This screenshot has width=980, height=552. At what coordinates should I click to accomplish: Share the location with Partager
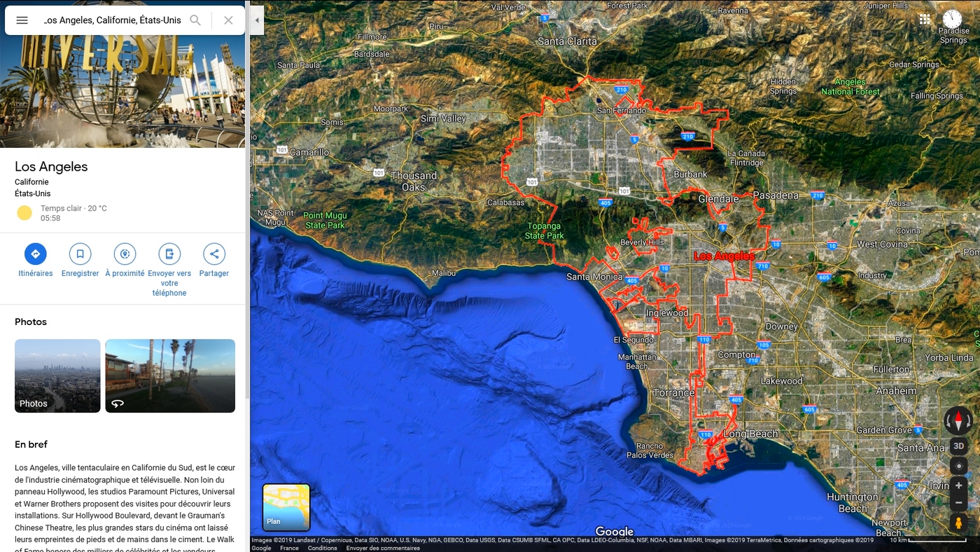[214, 254]
